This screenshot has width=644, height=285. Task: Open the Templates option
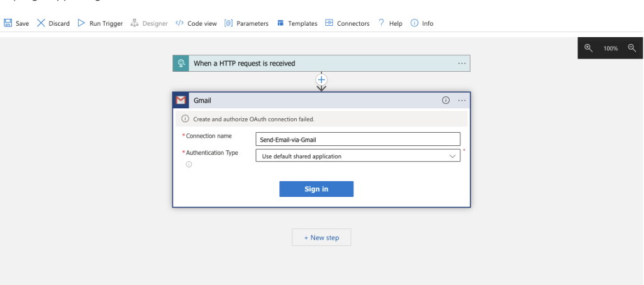(x=297, y=23)
